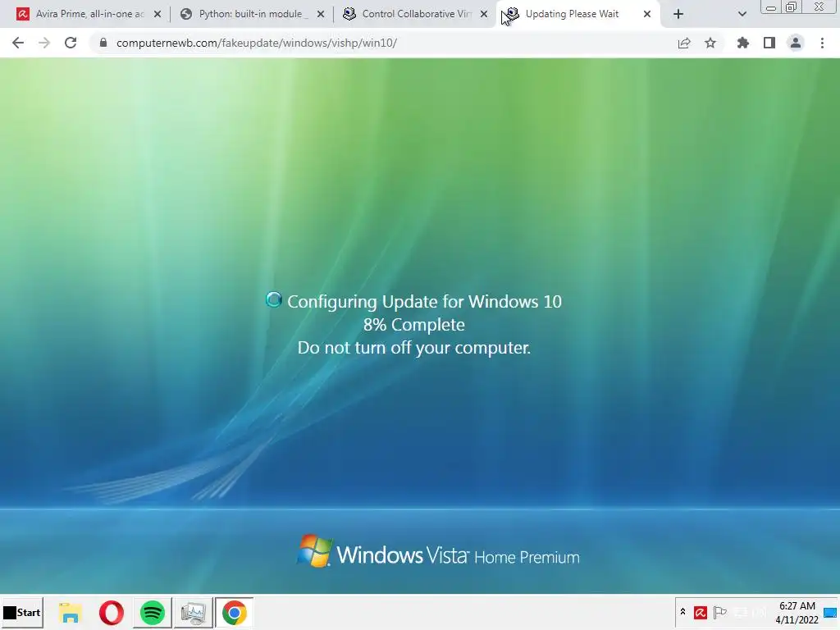840x630 pixels.
Task: Share this page icon
Action: (684, 43)
